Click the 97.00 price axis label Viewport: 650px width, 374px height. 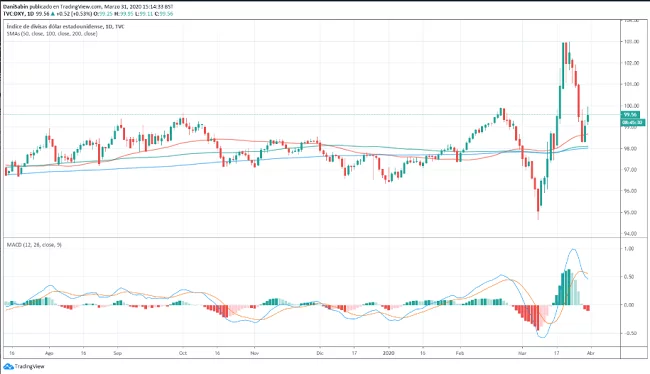(631, 170)
